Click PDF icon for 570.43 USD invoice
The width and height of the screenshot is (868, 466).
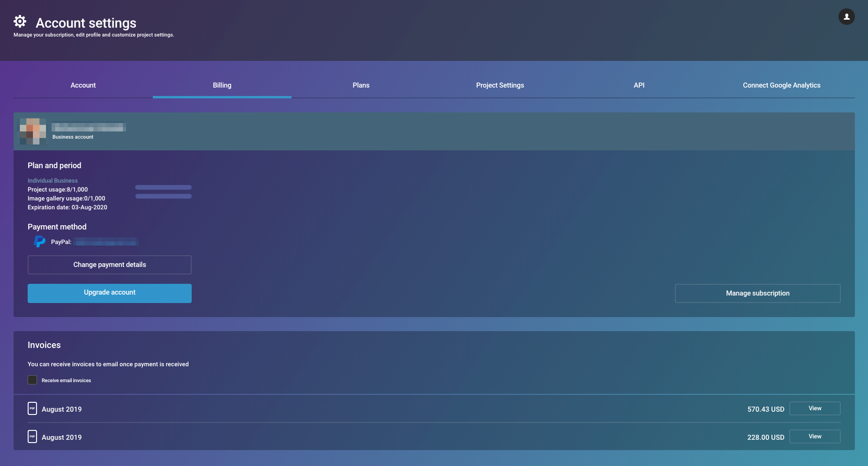pos(32,408)
